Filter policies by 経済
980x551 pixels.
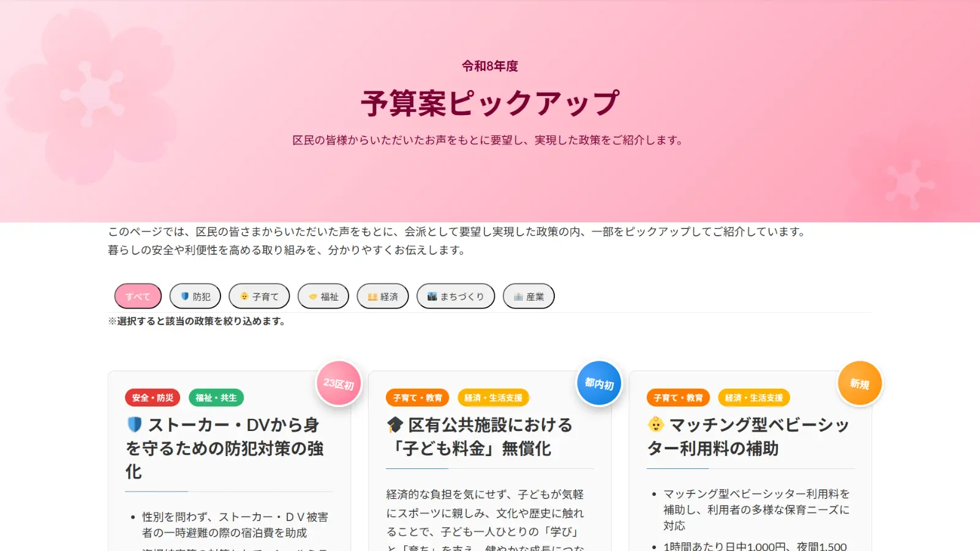coord(383,296)
